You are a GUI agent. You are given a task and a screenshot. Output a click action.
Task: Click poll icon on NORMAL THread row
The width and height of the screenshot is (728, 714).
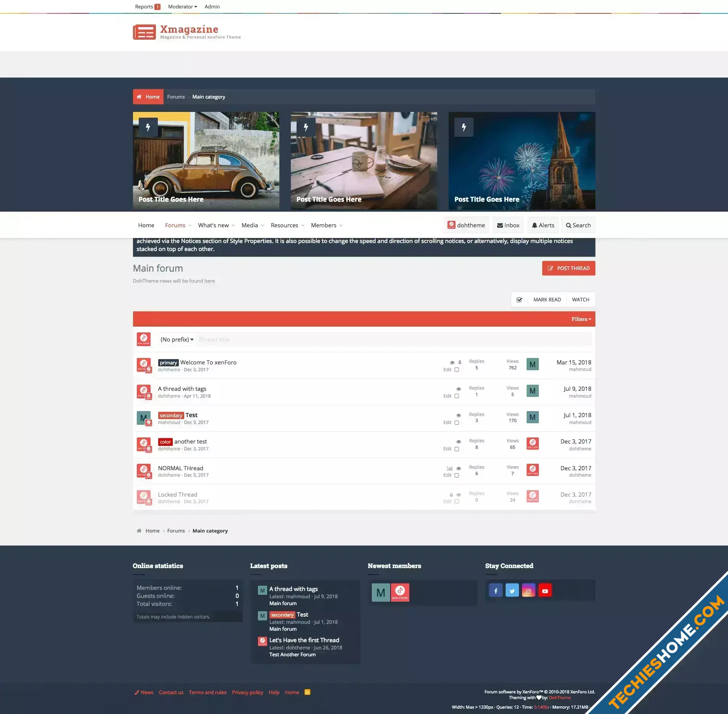click(x=450, y=468)
